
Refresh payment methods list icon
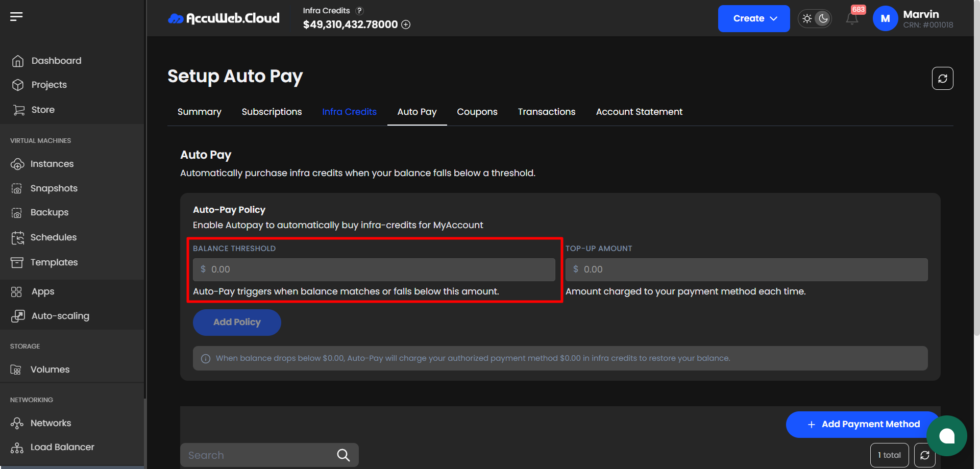pos(925,455)
